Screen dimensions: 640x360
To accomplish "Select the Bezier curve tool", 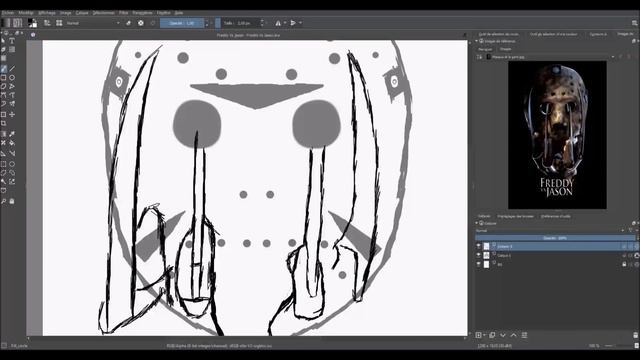I will [3, 95].
